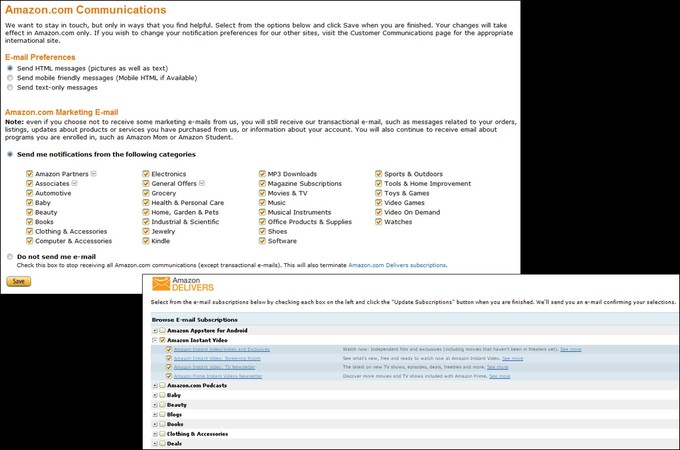Viewport: 680px width, 450px height.
Task: Select Send text-only messages radio button
Action: [x=10, y=88]
